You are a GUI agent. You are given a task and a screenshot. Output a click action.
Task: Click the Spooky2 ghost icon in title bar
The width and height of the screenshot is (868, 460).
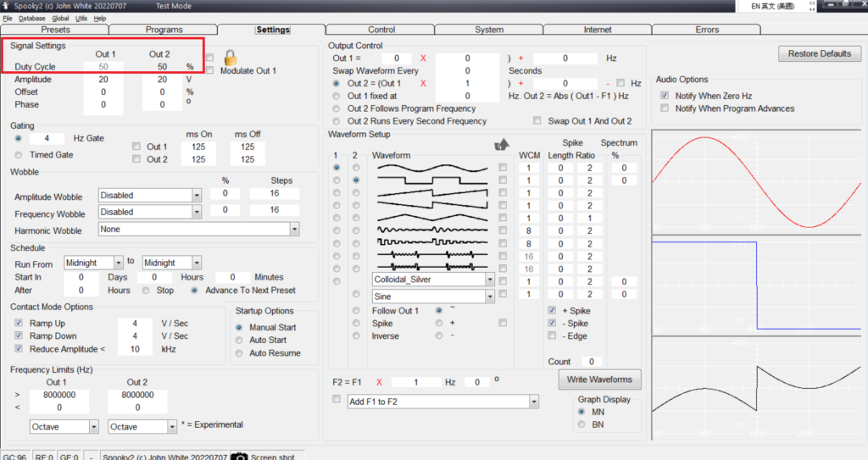tap(7, 6)
